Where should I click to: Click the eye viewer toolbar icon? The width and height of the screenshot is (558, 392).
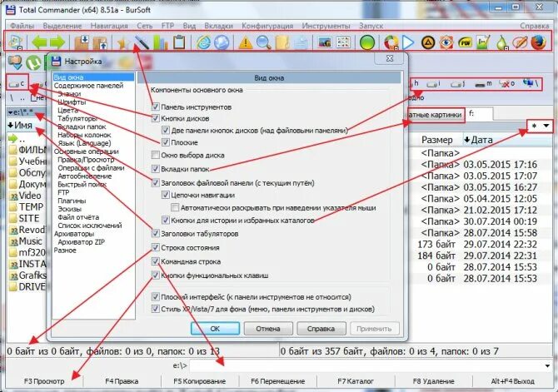pos(446,42)
